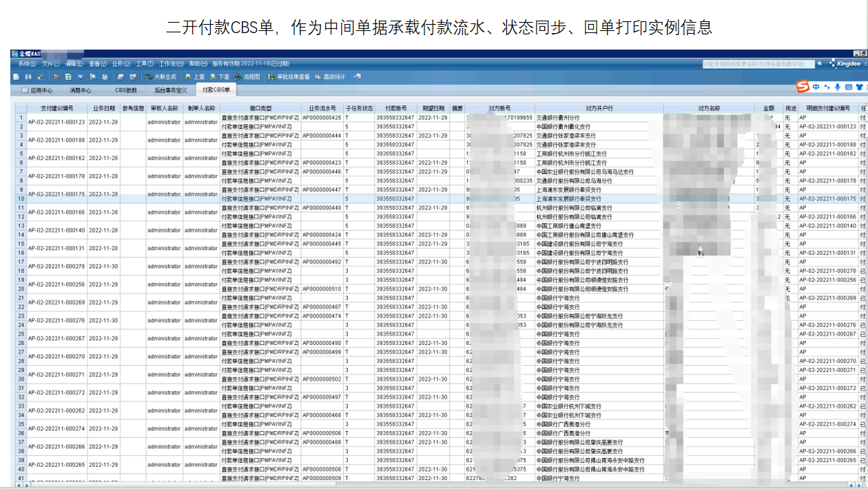Open the 文件 menu
Screen dimensions: 868x489
[x=51, y=63]
